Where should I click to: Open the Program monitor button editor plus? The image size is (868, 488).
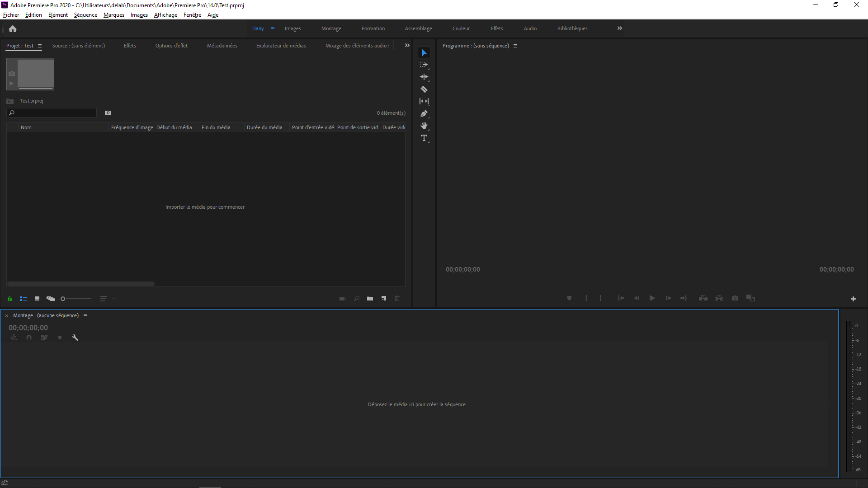853,299
